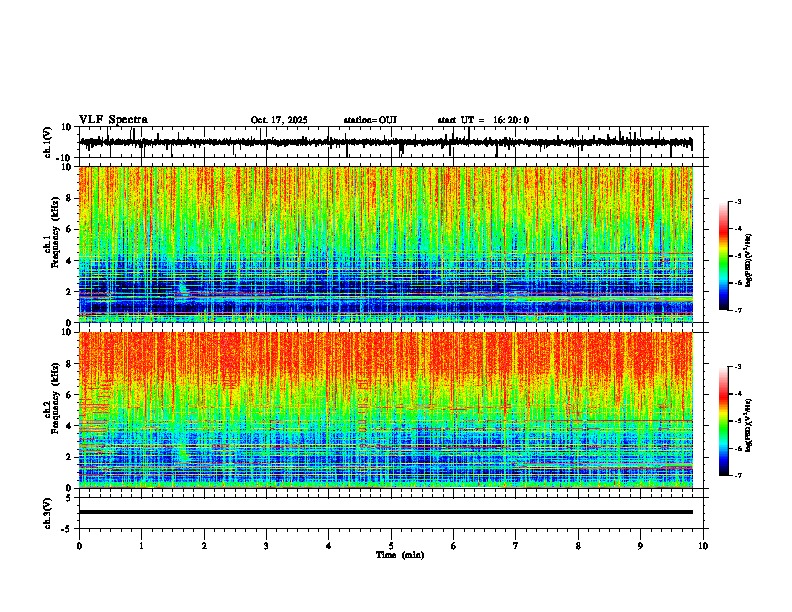792x612 pixels.
Task: Click the "station=OUI" header label
Action: (370, 120)
